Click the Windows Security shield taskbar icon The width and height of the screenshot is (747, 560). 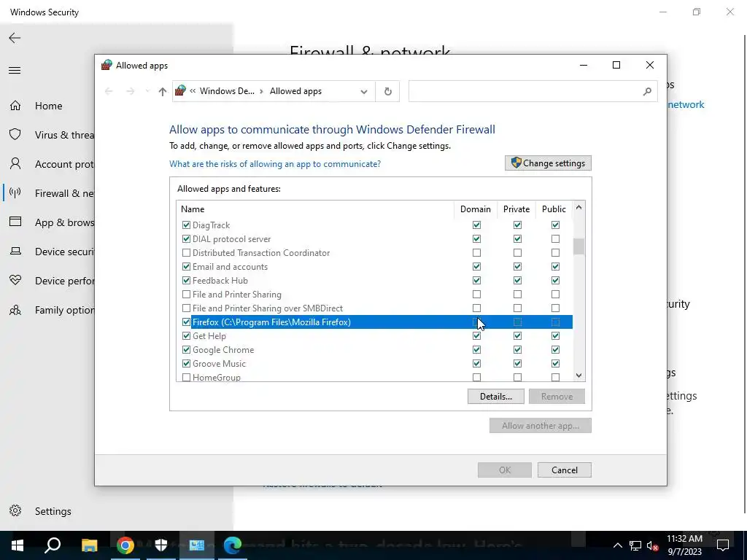point(161,545)
